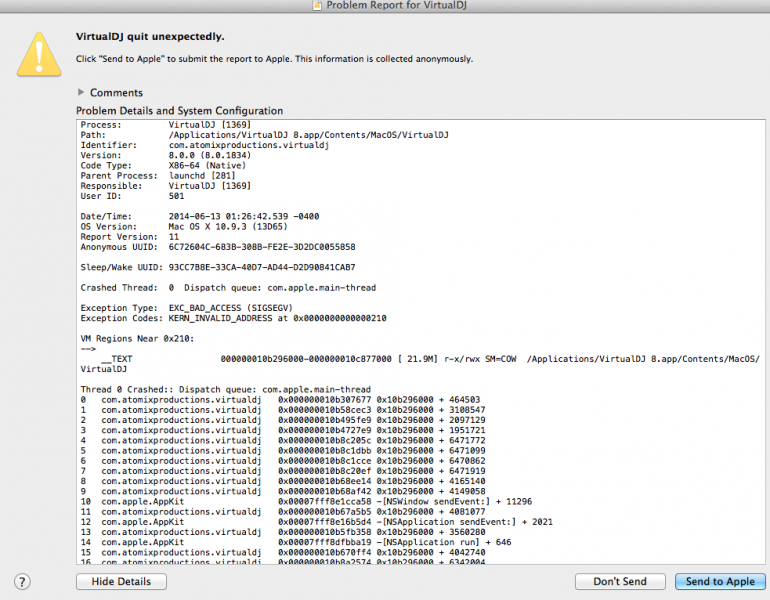Click the Exception Codes KERN_INVALID_ADDRESS line
770x600 pixels.
pos(233,318)
